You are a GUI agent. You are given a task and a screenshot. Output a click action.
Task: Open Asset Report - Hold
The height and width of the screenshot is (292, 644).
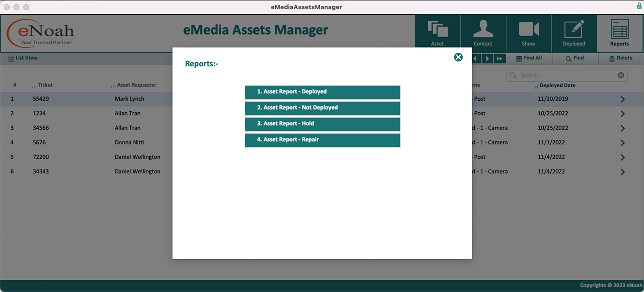322,124
